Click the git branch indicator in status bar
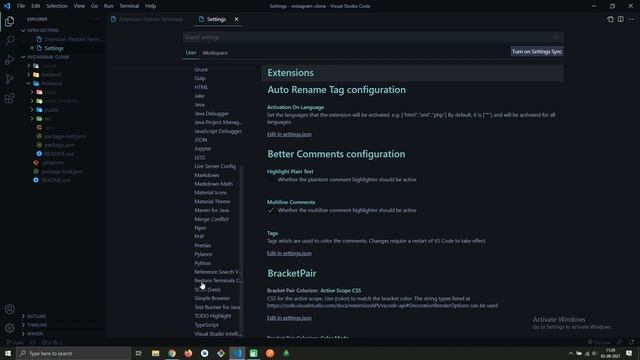640x360 pixels. coord(16,342)
